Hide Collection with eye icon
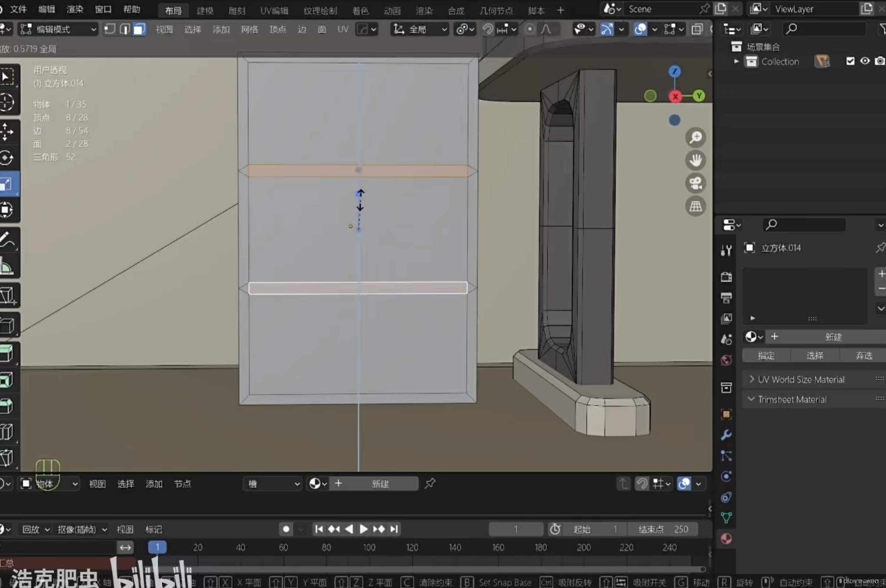Screen dimensions: 886x588 coord(865,61)
